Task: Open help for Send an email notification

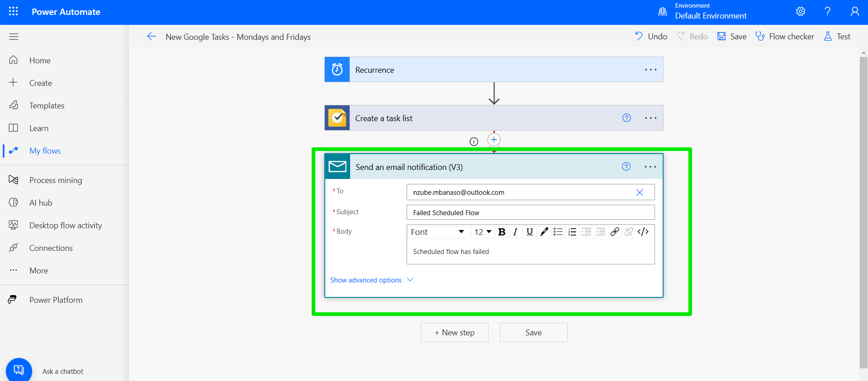Action: 626,167
